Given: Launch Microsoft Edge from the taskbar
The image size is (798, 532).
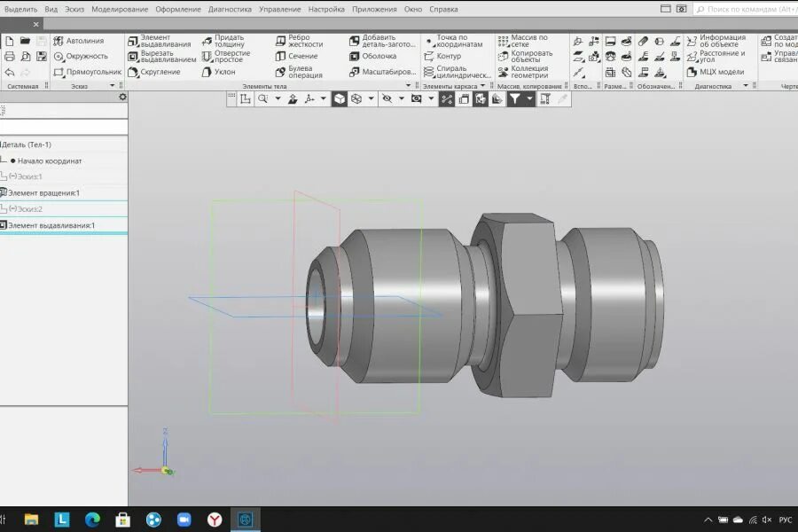Looking at the screenshot, I should (x=92, y=520).
